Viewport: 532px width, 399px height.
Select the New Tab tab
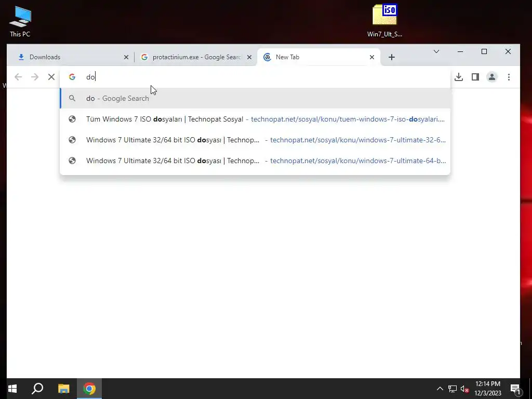click(x=318, y=57)
